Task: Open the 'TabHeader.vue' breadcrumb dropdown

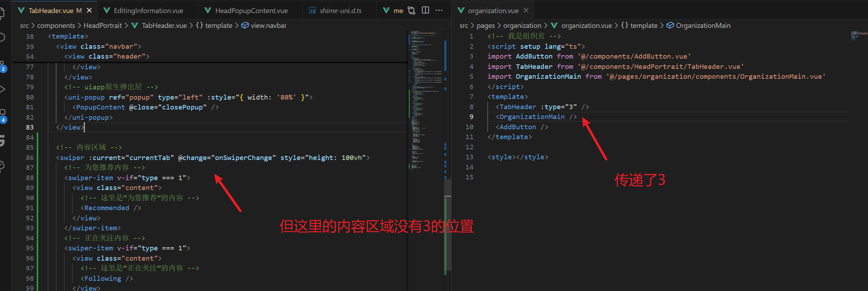Action: click(164, 25)
